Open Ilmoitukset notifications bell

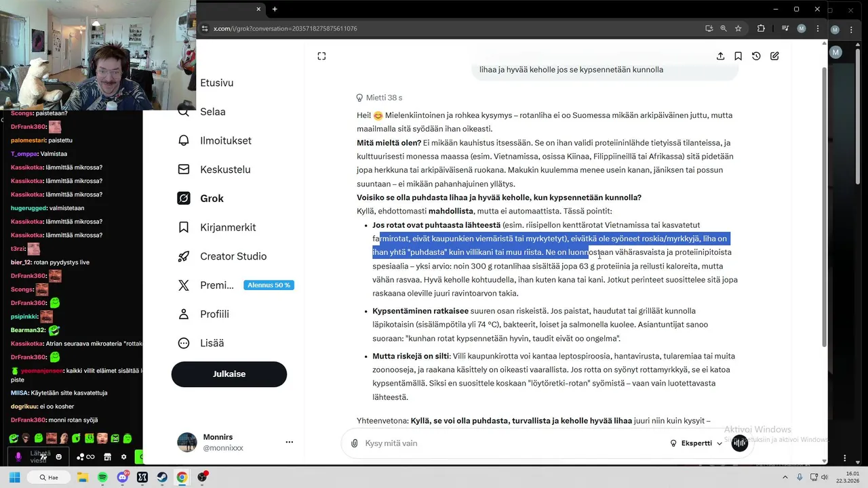click(214, 141)
